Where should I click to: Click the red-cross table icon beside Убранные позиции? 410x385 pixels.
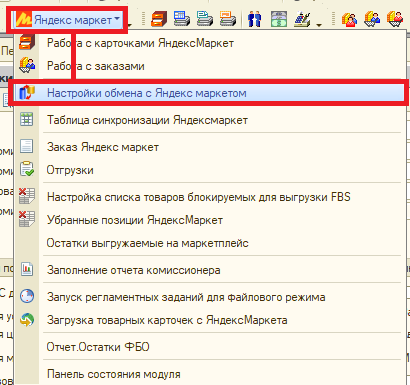[x=27, y=219]
